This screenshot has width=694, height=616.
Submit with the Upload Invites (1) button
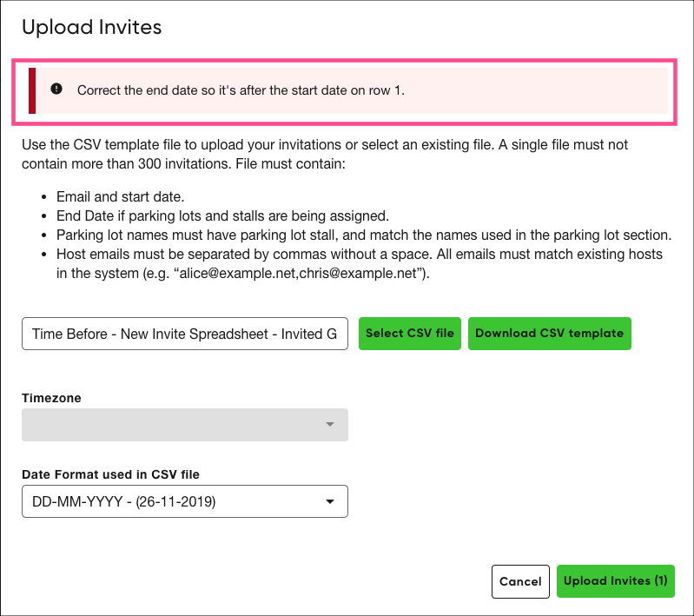point(615,581)
